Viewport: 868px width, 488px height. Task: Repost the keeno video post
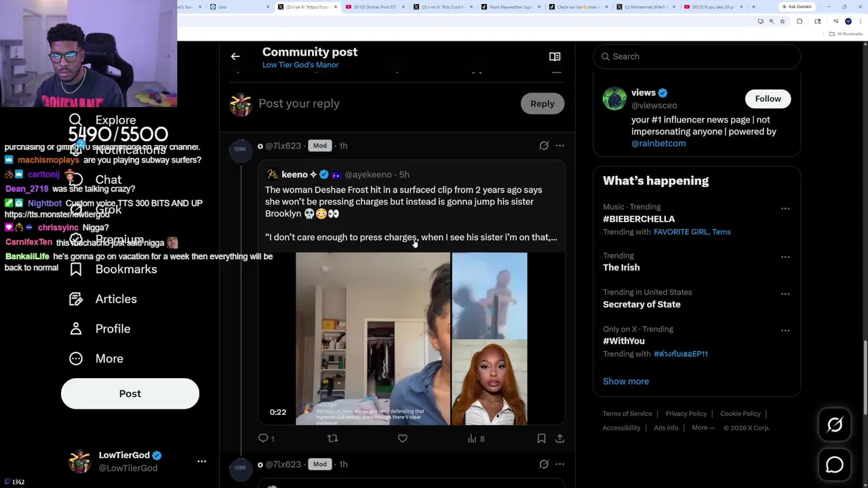(332, 439)
